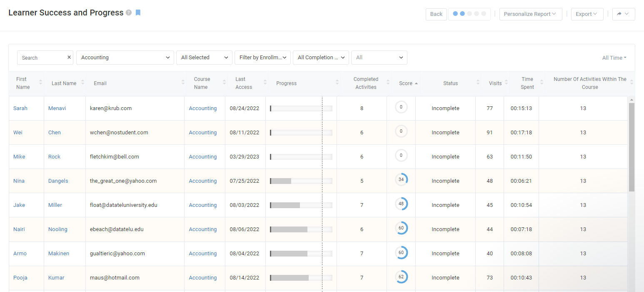
Task: Sort by Score column arrow
Action: click(x=416, y=83)
